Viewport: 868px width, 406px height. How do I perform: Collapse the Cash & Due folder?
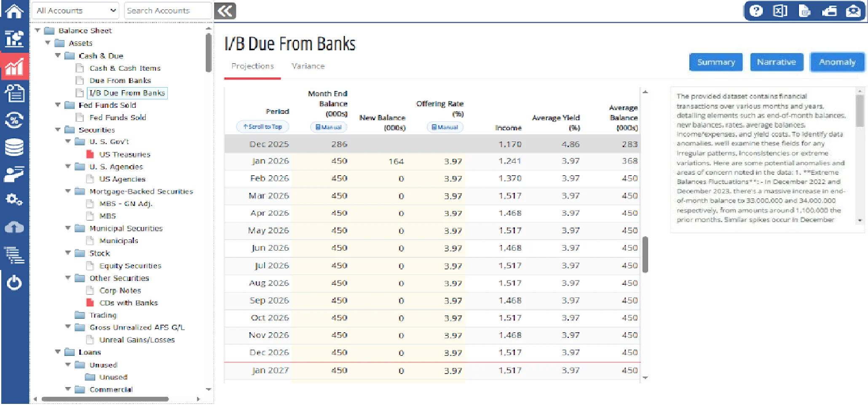[x=58, y=56]
